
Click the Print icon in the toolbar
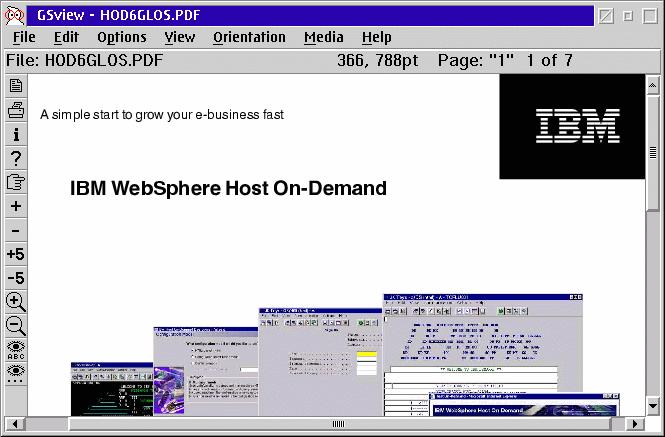click(16, 110)
